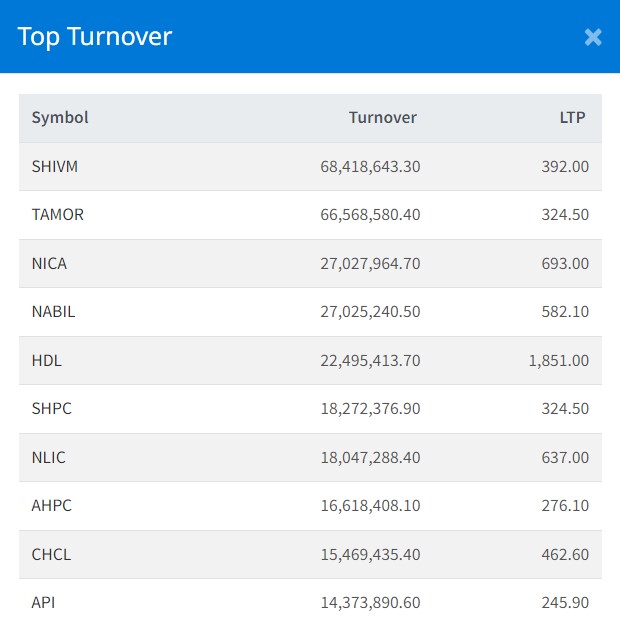Click the NLIC symbol
Viewport: 620px width, 622px height.
[x=49, y=457]
